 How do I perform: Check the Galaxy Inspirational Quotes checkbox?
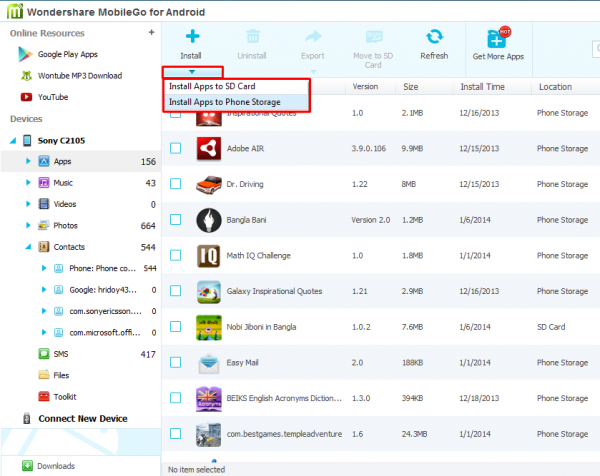coord(176,291)
